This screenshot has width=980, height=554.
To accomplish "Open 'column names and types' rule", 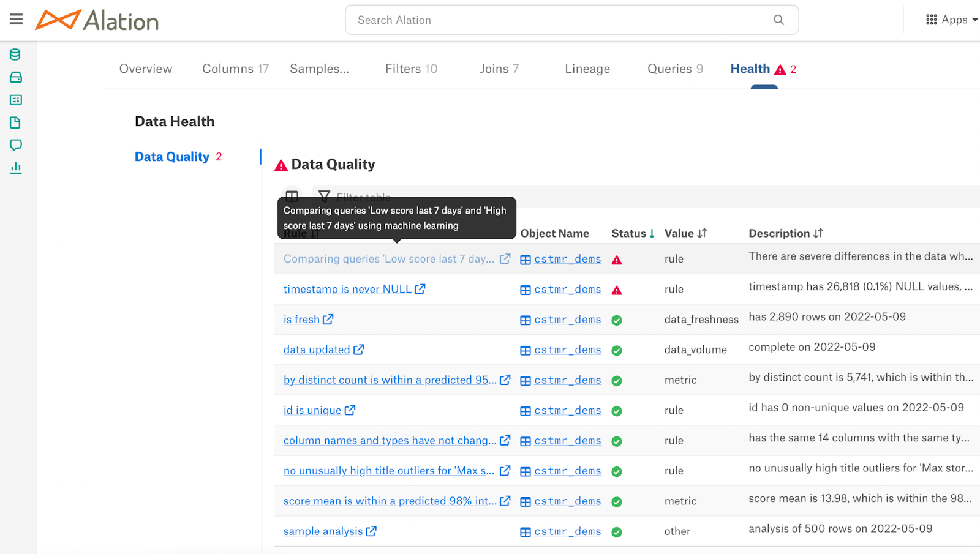I will pos(390,440).
